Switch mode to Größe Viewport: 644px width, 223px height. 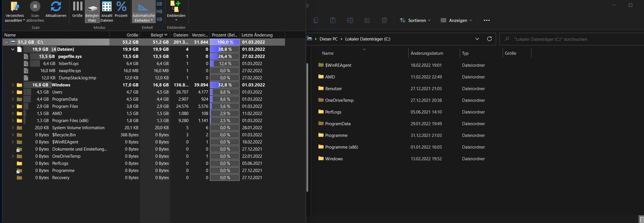coord(77,10)
